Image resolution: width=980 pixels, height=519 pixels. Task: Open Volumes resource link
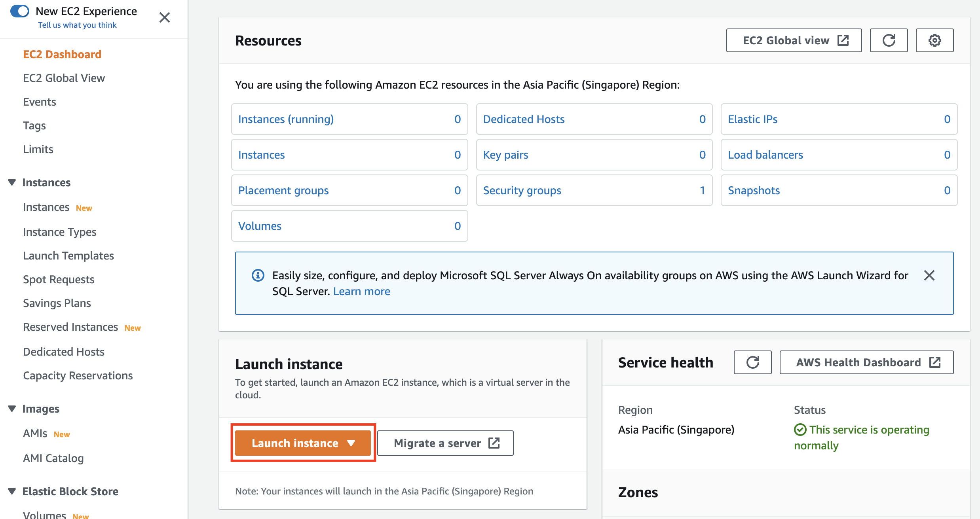[260, 226]
